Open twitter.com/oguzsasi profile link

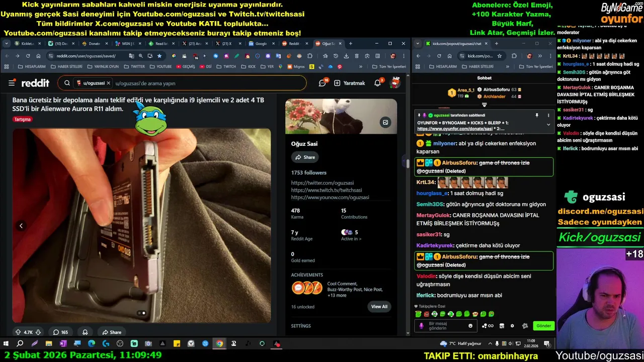tap(323, 183)
